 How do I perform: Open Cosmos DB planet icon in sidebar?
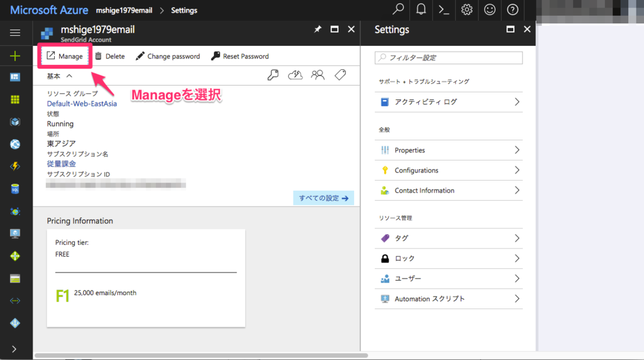click(x=15, y=211)
